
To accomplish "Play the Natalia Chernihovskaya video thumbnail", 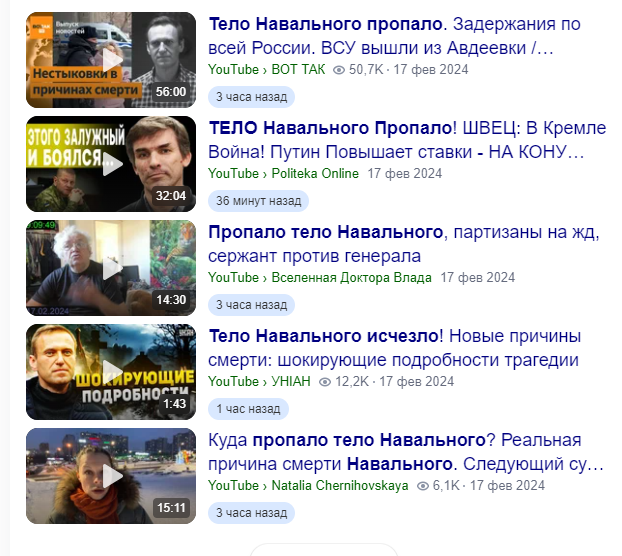I will point(111,475).
